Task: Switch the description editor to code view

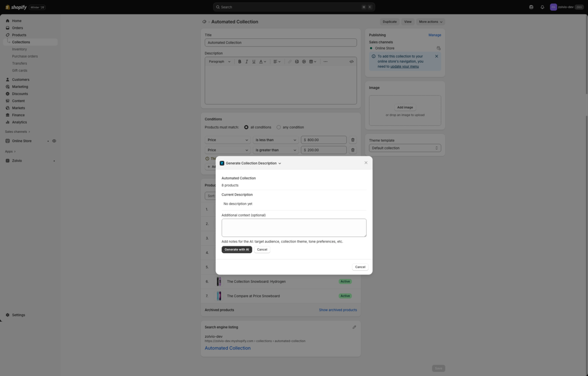Action: pos(351,61)
